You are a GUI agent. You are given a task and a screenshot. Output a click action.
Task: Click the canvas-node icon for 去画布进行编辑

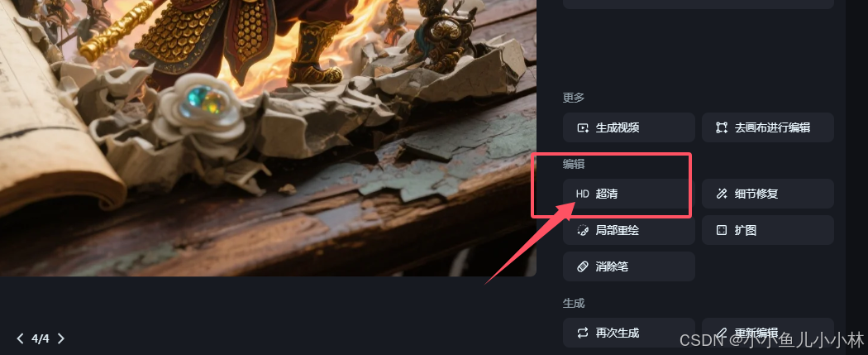click(722, 128)
